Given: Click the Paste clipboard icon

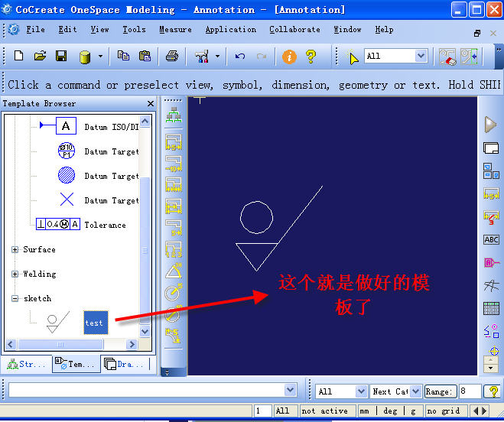Looking at the screenshot, I should tap(145, 57).
